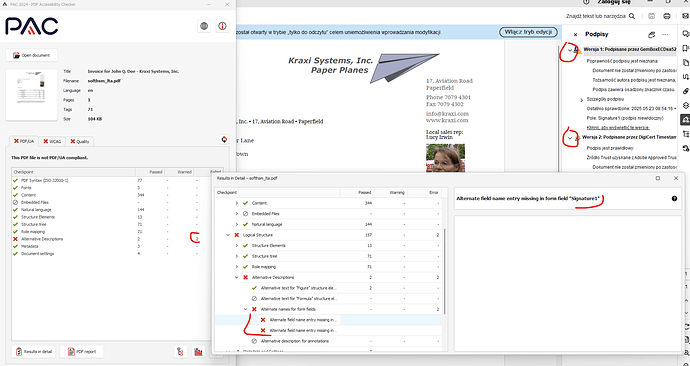
Task: Switch to the WCAG tab
Action: pos(52,141)
